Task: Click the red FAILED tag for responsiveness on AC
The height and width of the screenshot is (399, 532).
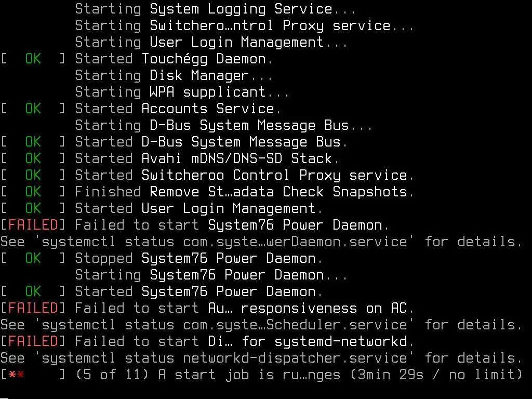Action: tap(33, 309)
